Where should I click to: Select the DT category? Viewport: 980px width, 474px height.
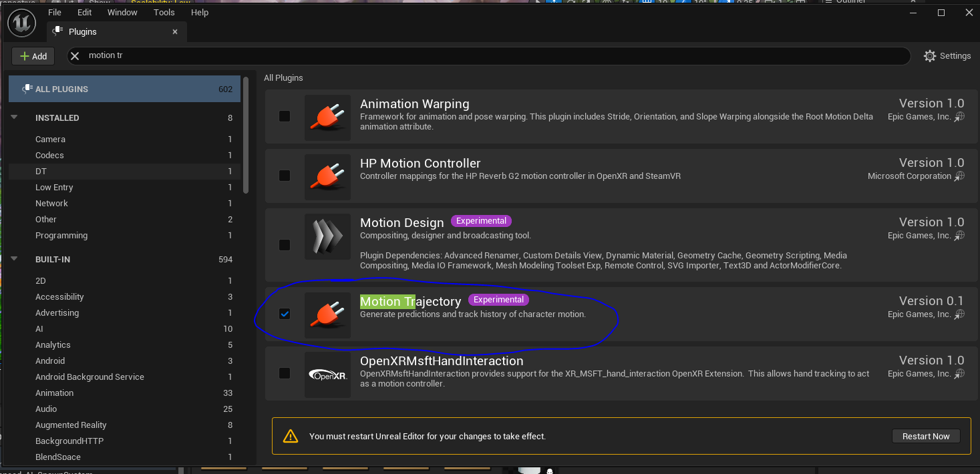point(124,171)
